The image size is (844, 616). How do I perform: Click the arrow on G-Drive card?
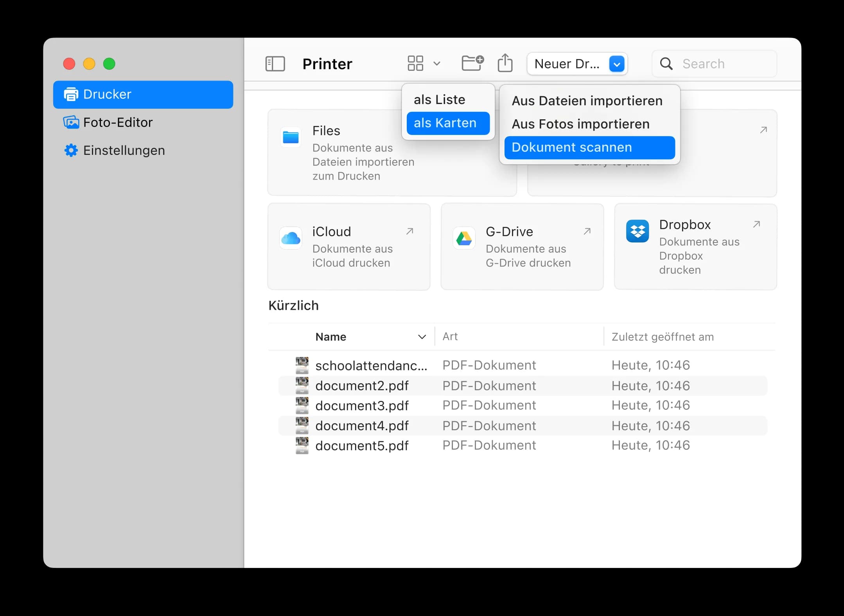pyautogui.click(x=587, y=231)
